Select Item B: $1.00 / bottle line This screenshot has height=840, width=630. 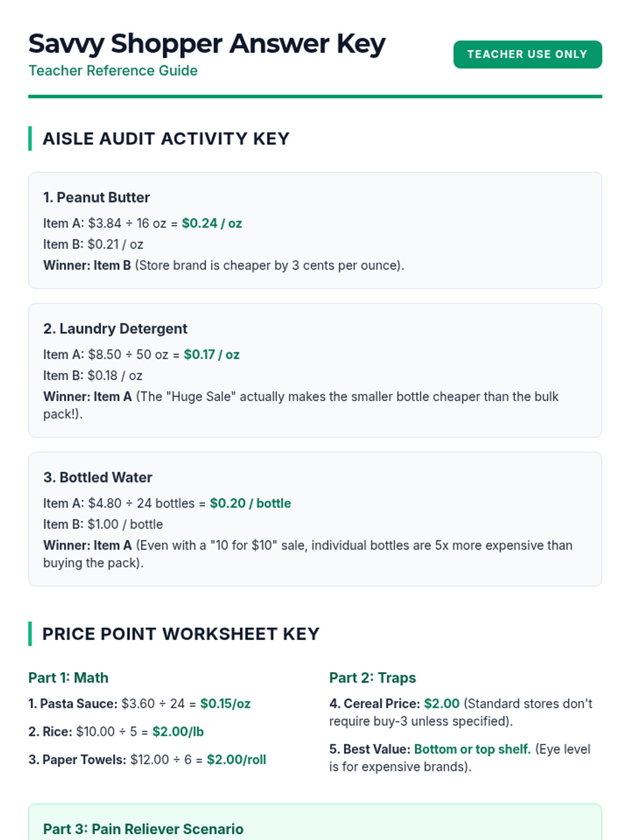(x=103, y=524)
